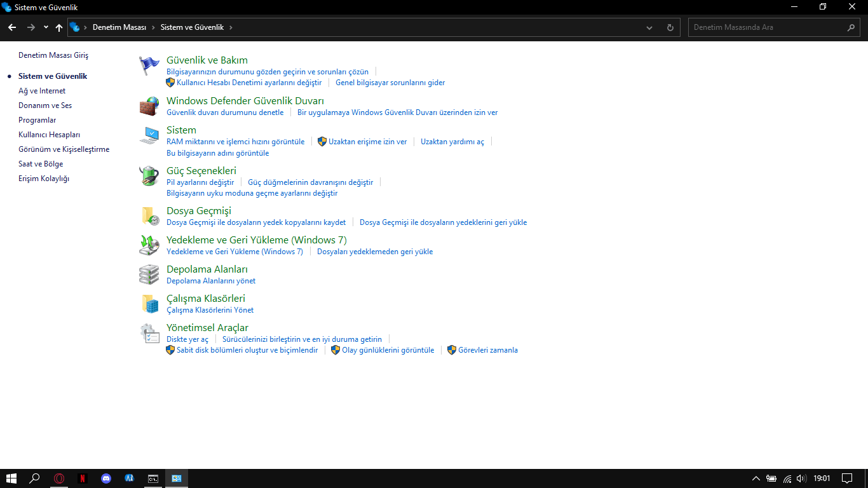
Task: Click the Control Panel taskbar button
Action: coord(177,478)
